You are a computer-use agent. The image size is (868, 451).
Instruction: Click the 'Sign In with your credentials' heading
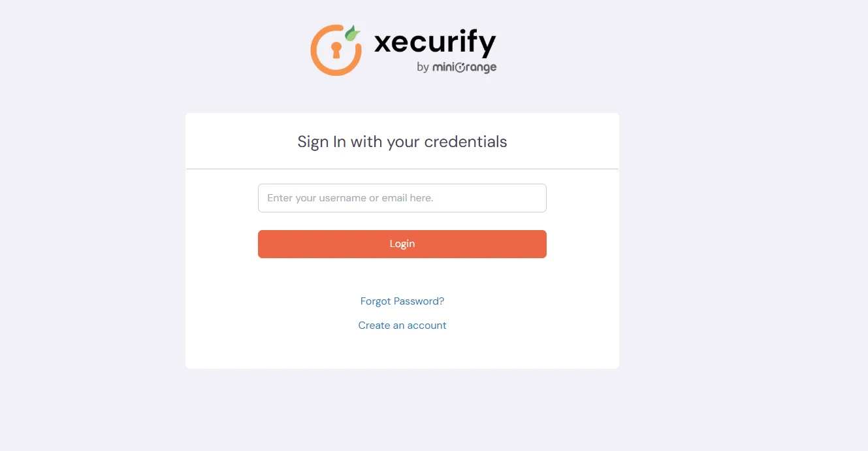click(402, 141)
